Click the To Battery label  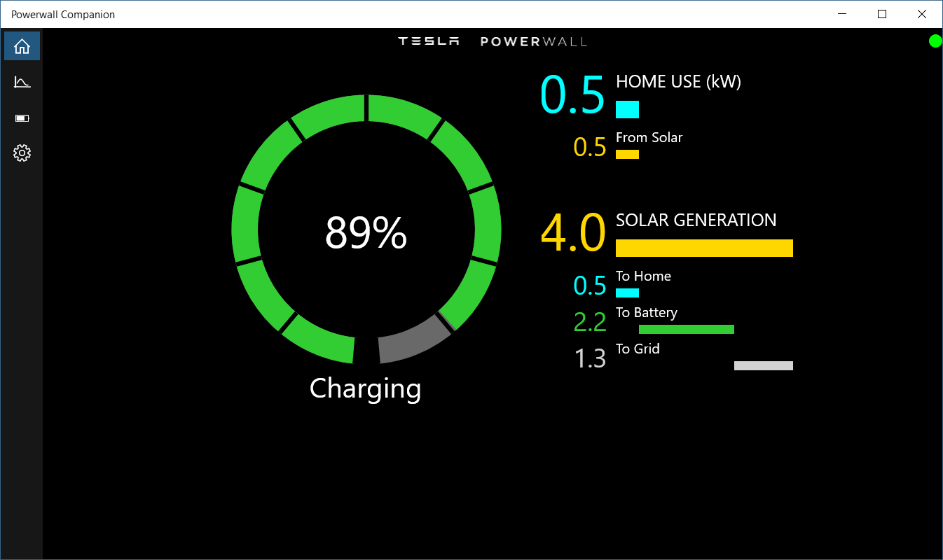[x=646, y=312]
